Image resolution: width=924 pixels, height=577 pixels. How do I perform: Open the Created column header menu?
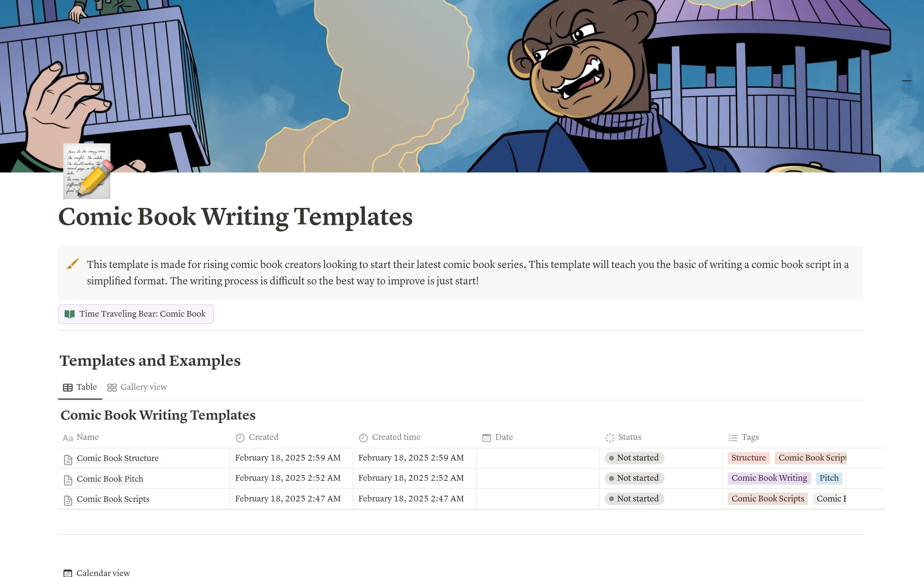pyautogui.click(x=263, y=437)
